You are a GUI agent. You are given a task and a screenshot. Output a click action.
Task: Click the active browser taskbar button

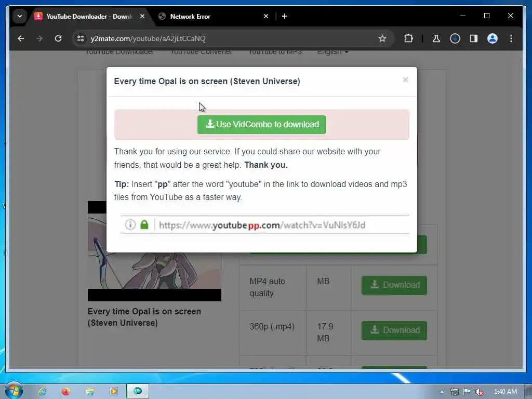coord(138,391)
